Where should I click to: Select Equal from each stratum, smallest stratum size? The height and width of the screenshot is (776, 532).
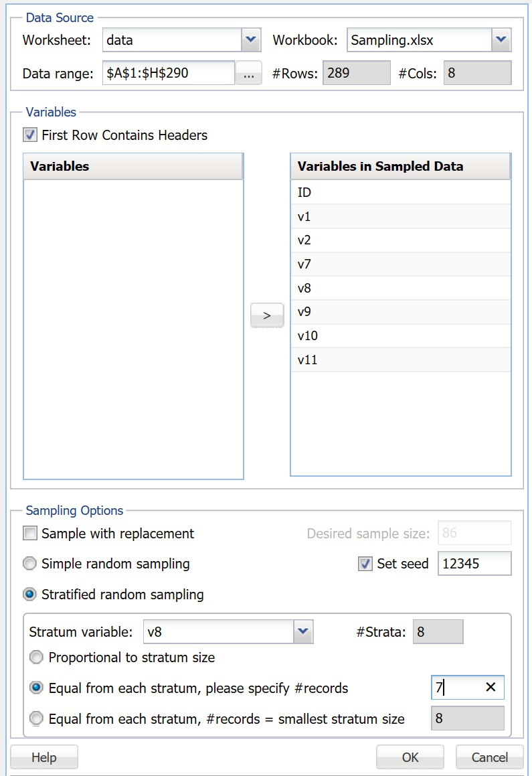36,718
